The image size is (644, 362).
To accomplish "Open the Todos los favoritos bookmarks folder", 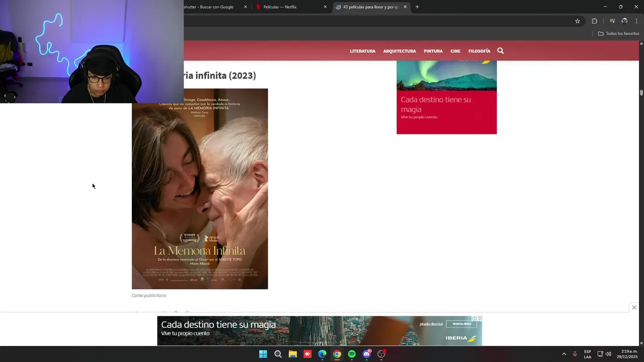I will 618,34.
